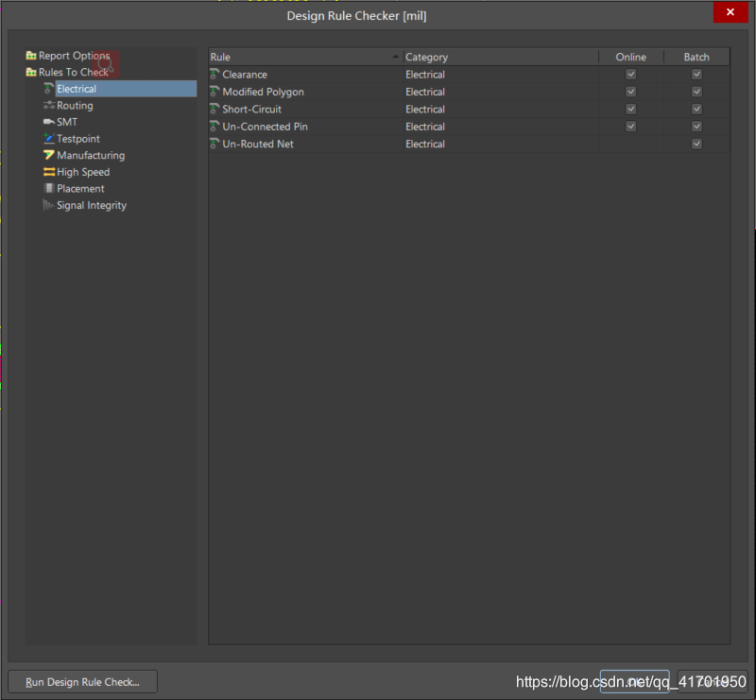Close the Design Rule Checker dialog

pyautogui.click(x=731, y=12)
